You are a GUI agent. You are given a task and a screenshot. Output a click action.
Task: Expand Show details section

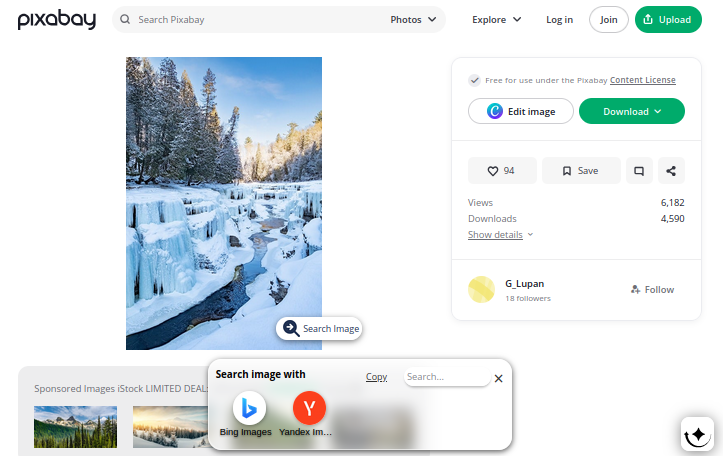pyautogui.click(x=500, y=235)
